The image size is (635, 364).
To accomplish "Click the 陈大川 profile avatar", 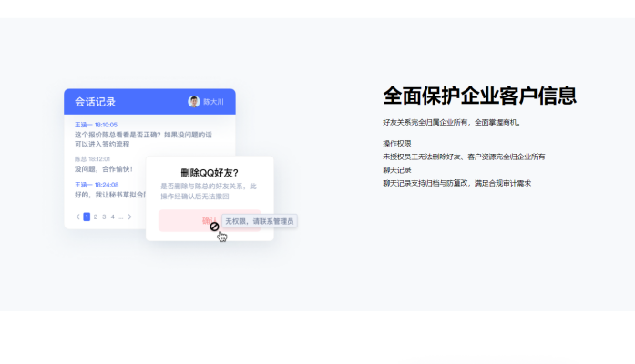I will [x=194, y=102].
